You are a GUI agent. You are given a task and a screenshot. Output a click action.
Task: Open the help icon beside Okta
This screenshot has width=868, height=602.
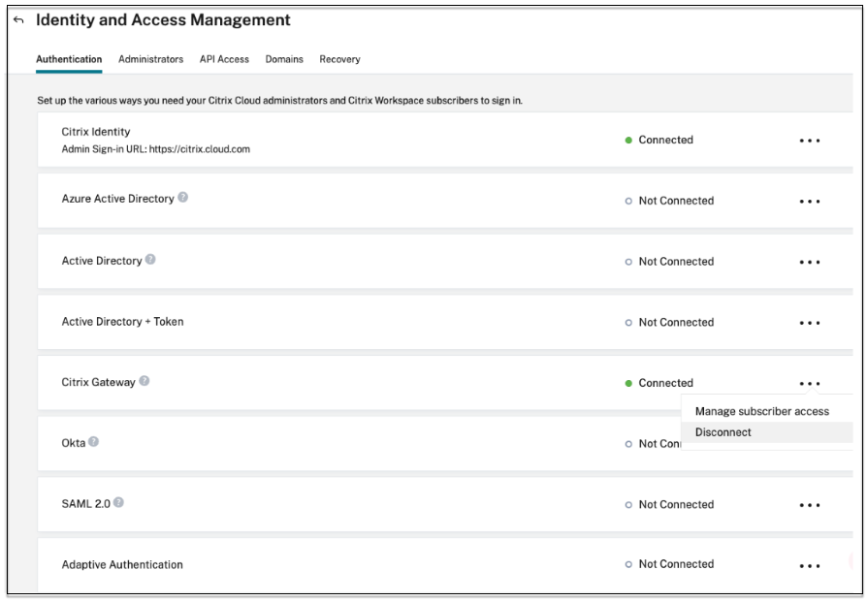(94, 442)
